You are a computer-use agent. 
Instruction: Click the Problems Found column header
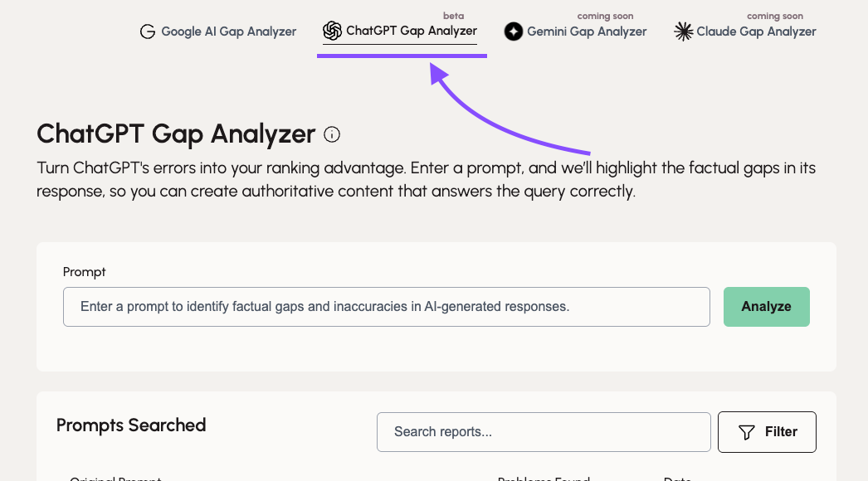[544, 478]
